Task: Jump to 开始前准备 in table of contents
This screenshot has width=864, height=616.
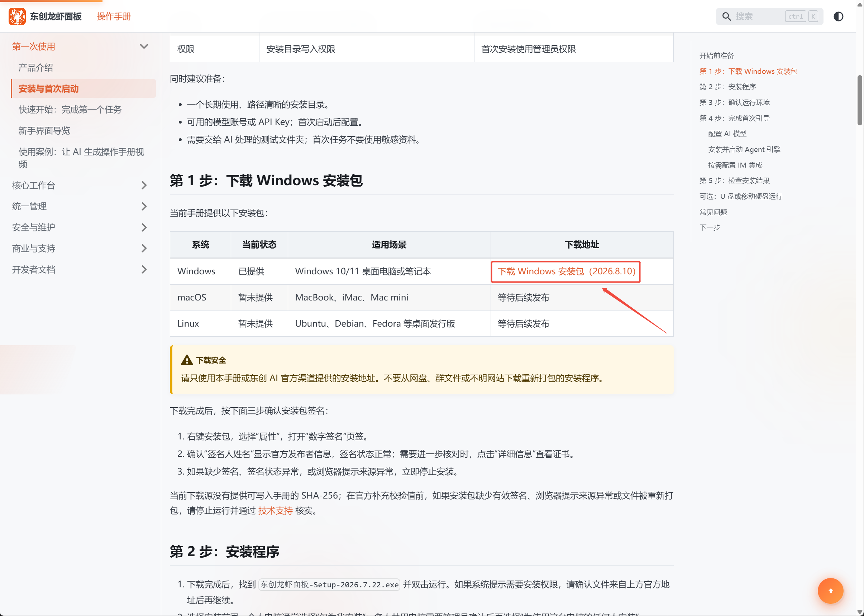Action: pyautogui.click(x=716, y=56)
